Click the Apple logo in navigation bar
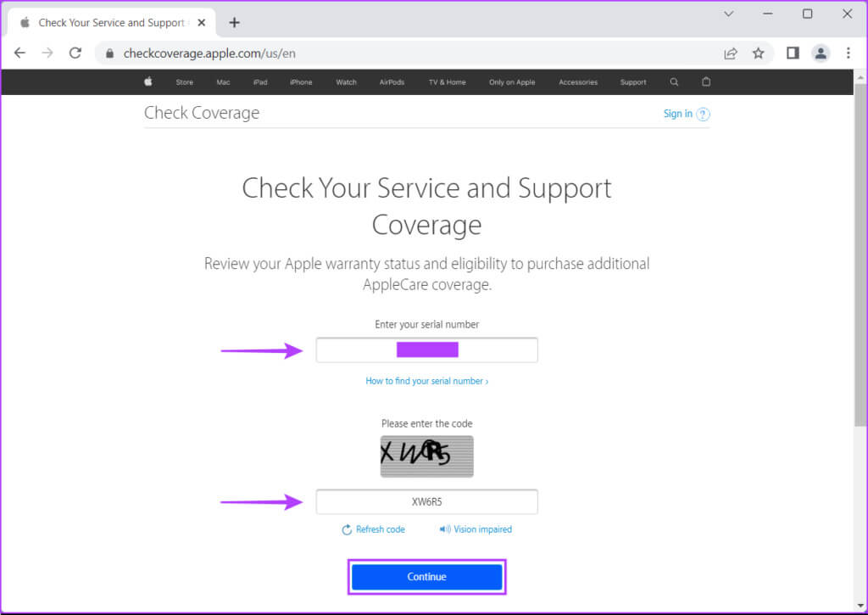Screen dimensions: 868x615 pyautogui.click(x=147, y=81)
